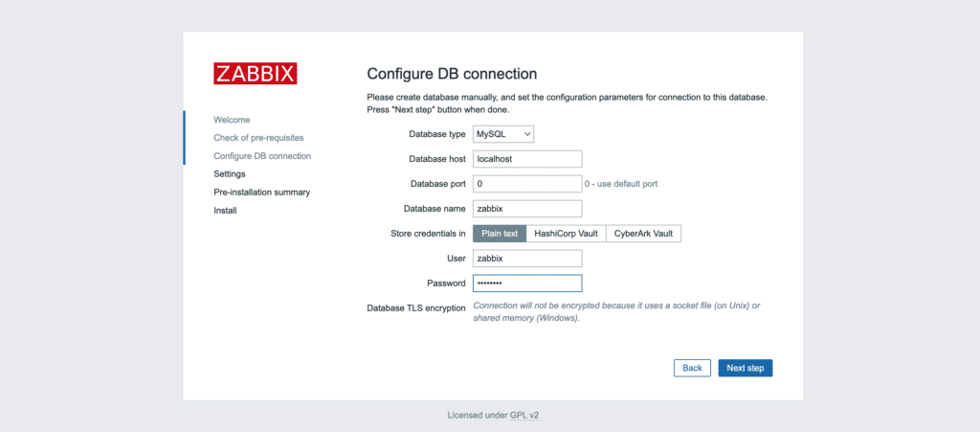
Task: Open the GPL v2 license link
Action: [x=524, y=415]
